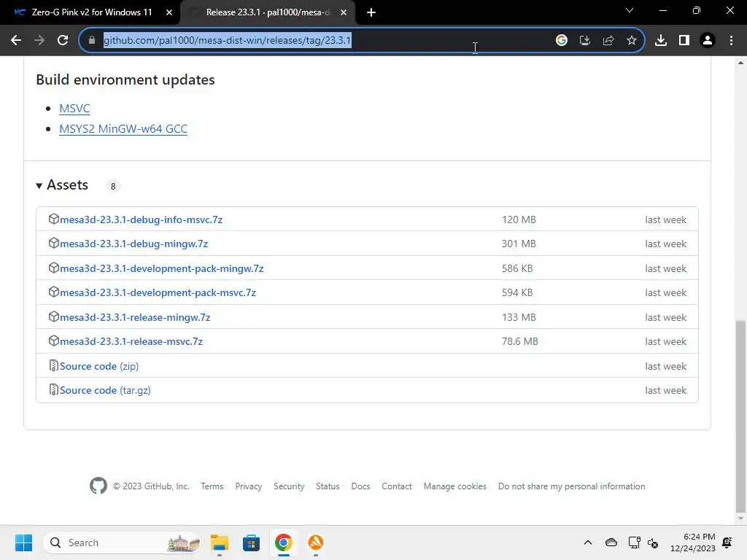Image resolution: width=747 pixels, height=560 pixels.
Task: Download mesa3d-23.3.1-development-pack-msvc.7z
Action: pos(158,292)
